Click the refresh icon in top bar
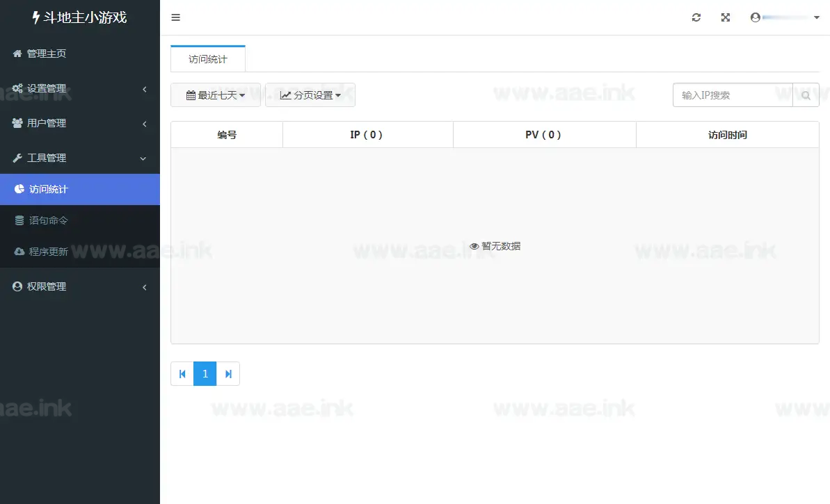 696,17
